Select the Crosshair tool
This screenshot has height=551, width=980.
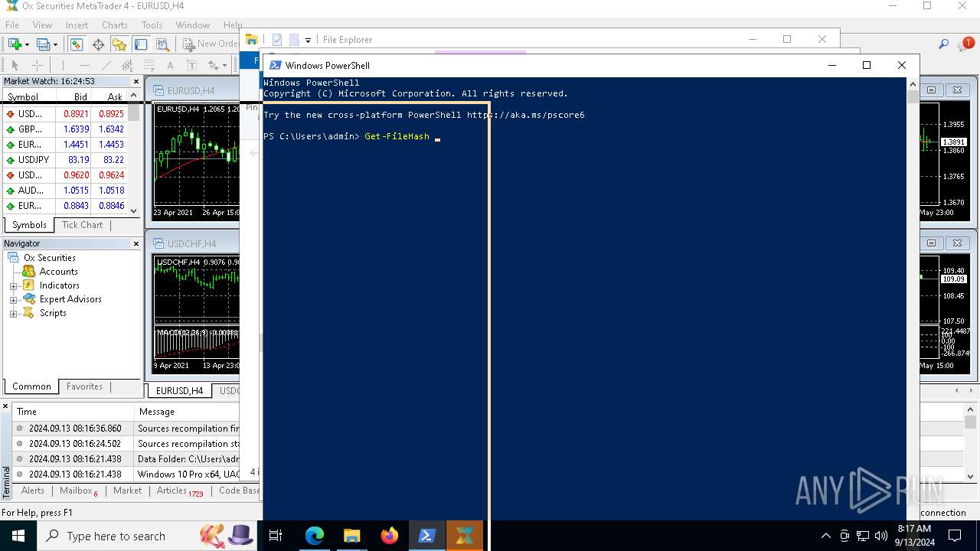37,66
